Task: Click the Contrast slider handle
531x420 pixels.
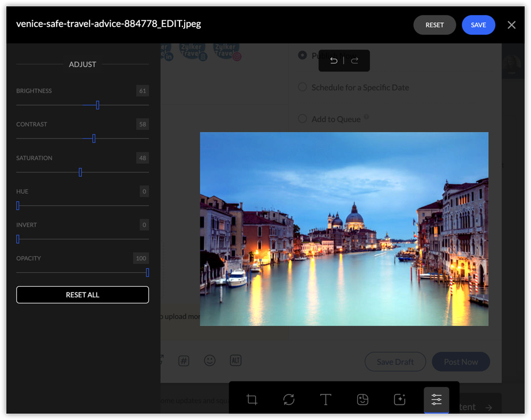Action: (94, 138)
